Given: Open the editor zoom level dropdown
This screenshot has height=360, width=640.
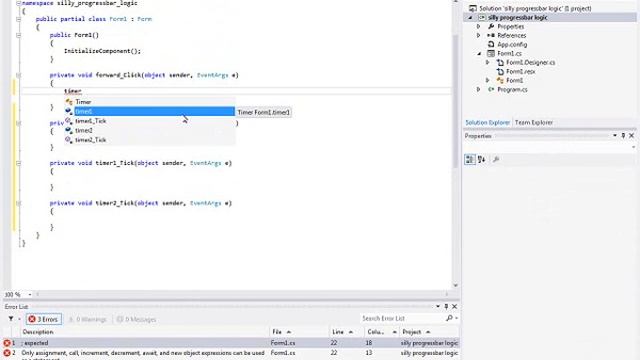Looking at the screenshot, I should pos(30,294).
